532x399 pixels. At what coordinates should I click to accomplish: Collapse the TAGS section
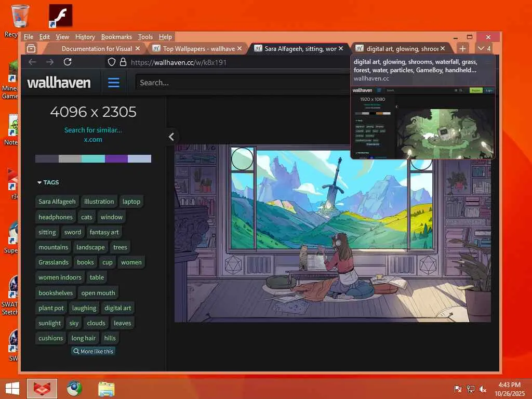(48, 182)
